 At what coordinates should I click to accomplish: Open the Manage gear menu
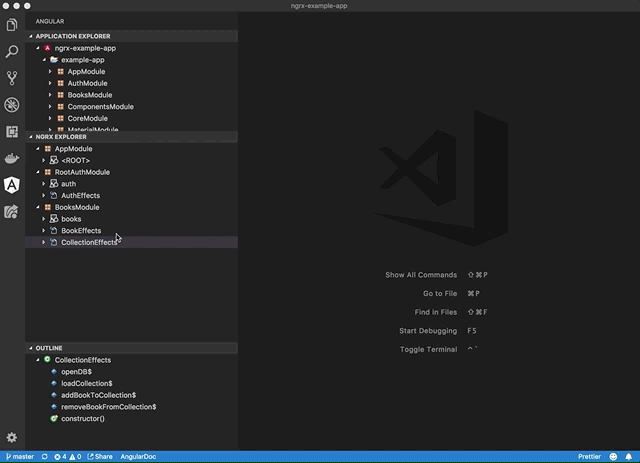pos(12,438)
